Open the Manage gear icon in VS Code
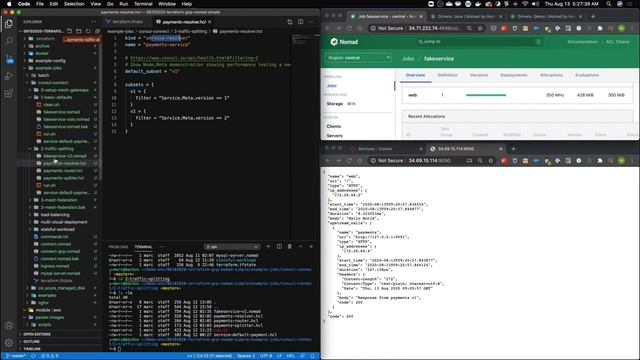The image size is (640, 360). [9, 343]
